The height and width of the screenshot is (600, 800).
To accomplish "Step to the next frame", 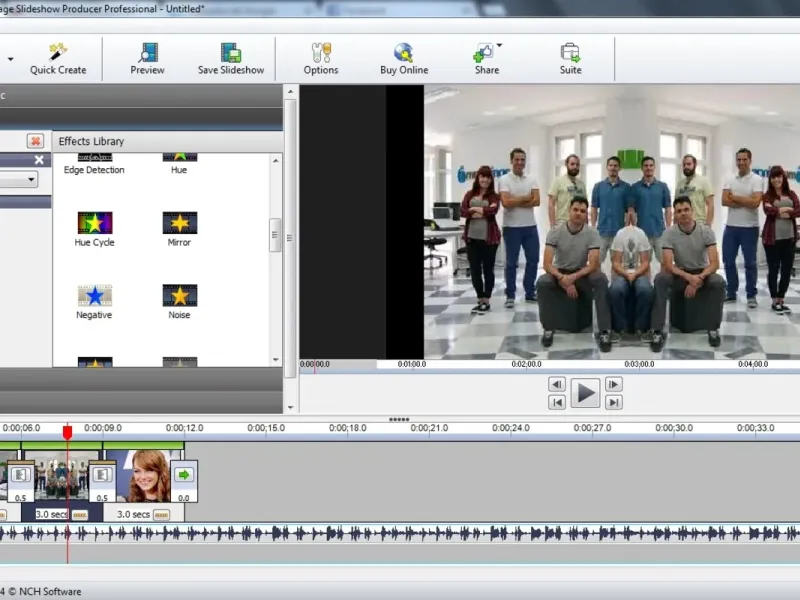I will coord(613,384).
